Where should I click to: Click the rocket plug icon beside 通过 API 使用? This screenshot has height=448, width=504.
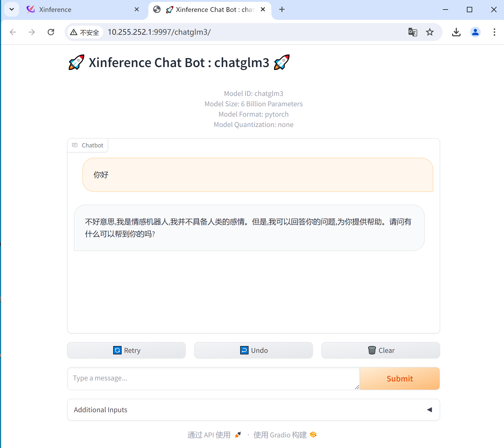pos(238,434)
